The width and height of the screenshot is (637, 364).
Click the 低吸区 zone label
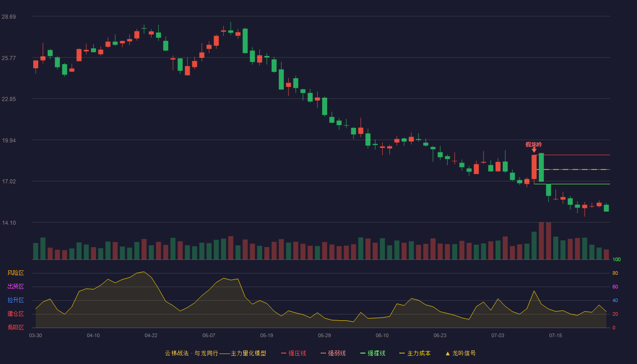15,327
